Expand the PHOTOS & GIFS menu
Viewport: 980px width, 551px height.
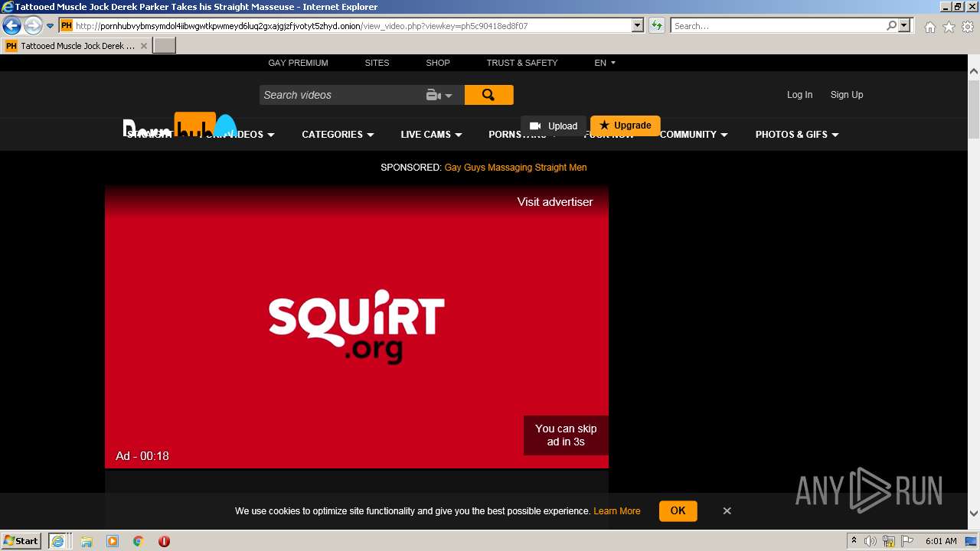pyautogui.click(x=797, y=135)
